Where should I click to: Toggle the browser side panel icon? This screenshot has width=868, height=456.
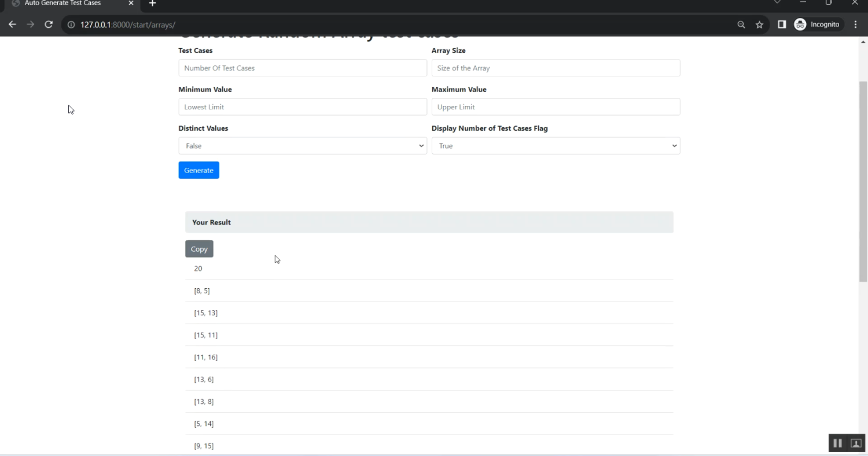[x=781, y=24]
